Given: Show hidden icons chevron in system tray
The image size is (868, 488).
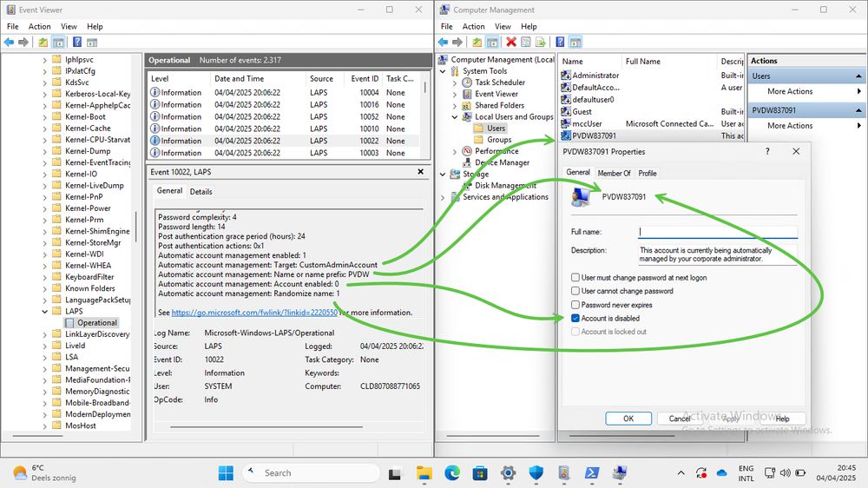Looking at the screenshot, I should point(681,473).
